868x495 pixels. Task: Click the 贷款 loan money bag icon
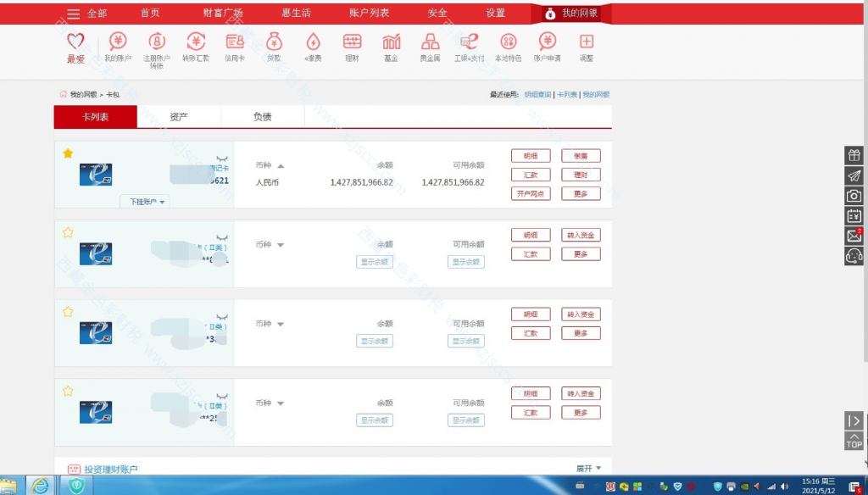(x=274, y=42)
